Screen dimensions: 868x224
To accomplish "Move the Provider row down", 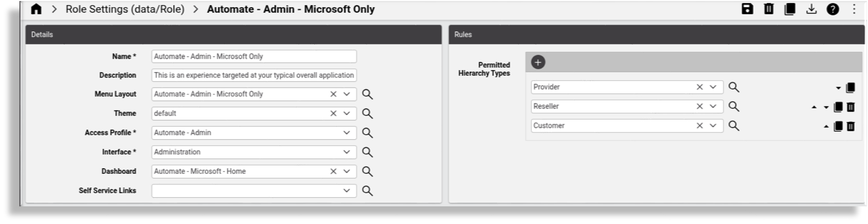I will [838, 88].
